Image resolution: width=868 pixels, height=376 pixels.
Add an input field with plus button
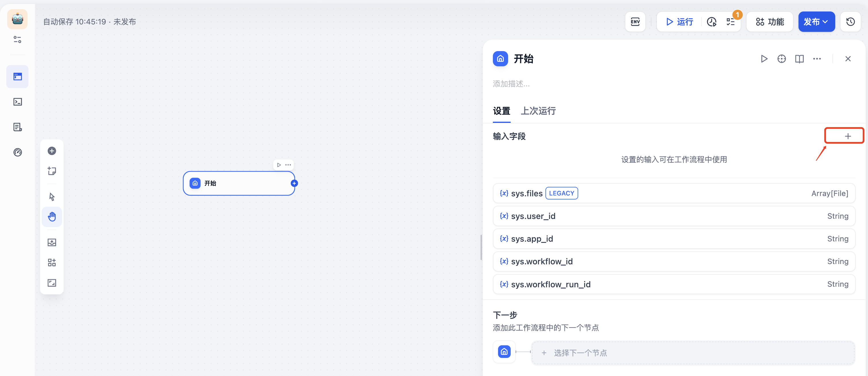click(x=848, y=136)
